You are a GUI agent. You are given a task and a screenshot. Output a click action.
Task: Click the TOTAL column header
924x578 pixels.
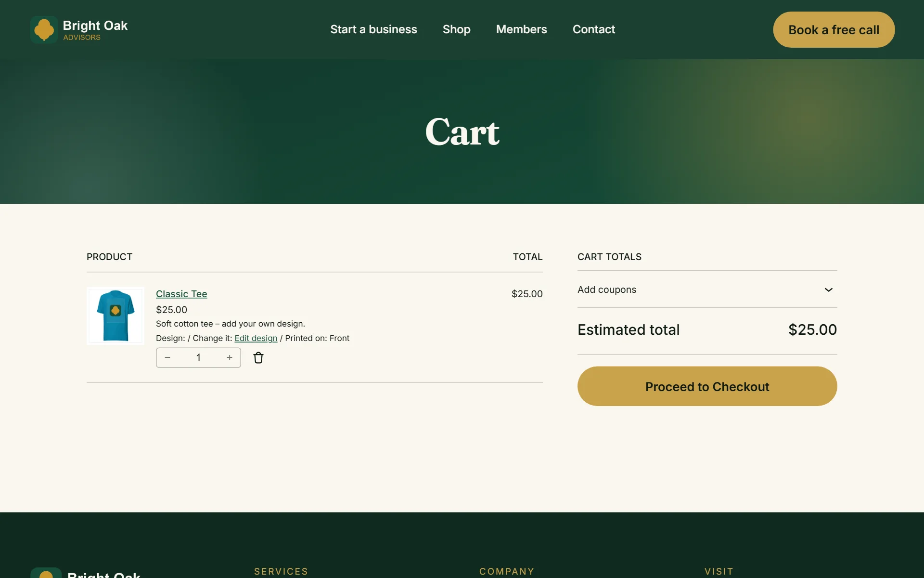point(527,257)
